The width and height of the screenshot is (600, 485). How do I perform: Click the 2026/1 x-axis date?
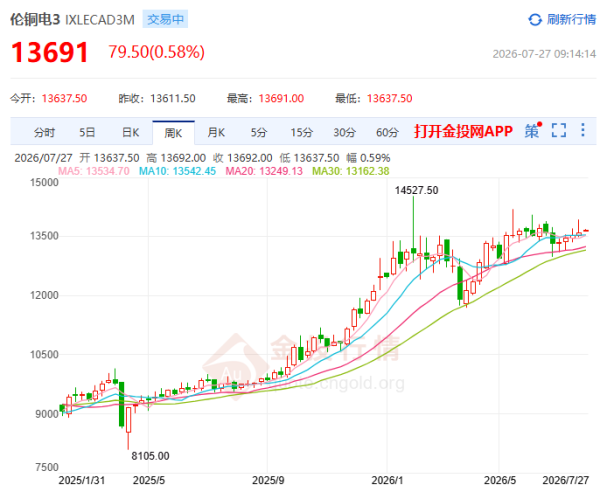(387, 480)
